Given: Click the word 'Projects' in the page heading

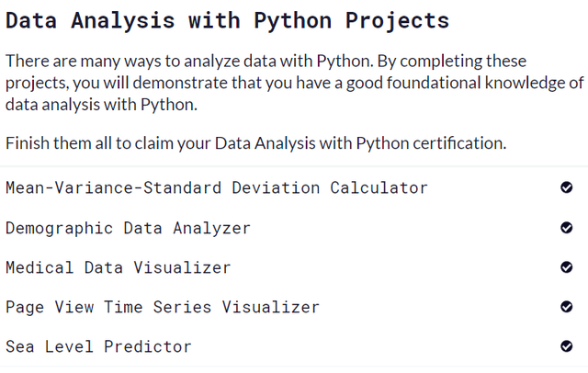Looking at the screenshot, I should [397, 21].
